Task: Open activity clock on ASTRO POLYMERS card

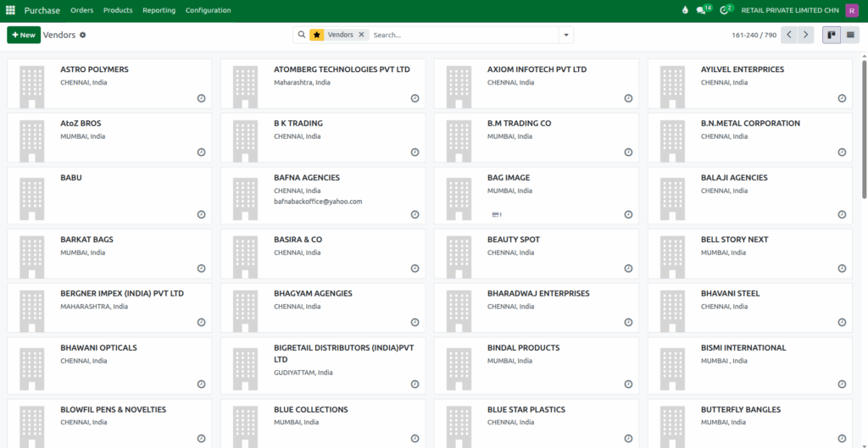Action: click(x=202, y=98)
